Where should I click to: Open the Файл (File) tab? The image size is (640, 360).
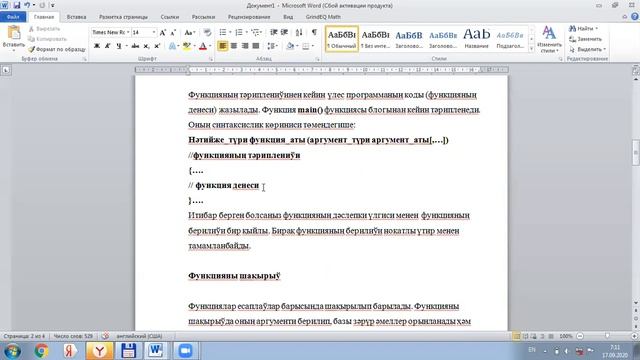13,17
